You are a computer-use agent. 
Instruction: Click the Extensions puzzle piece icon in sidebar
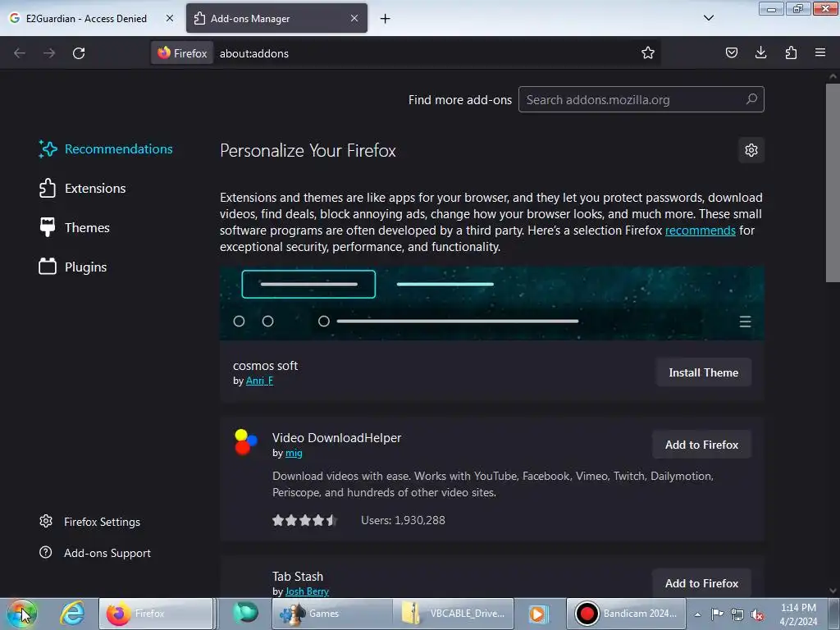click(x=47, y=188)
